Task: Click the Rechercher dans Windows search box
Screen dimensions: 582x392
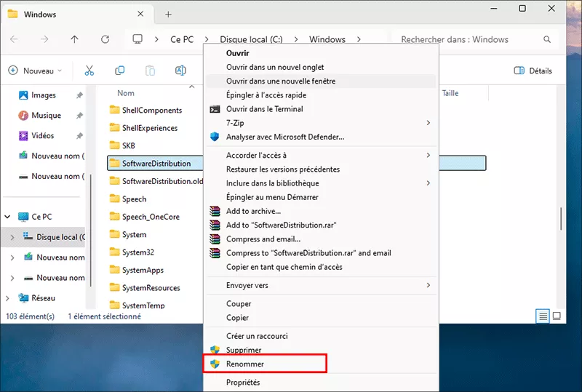Action: pos(466,39)
